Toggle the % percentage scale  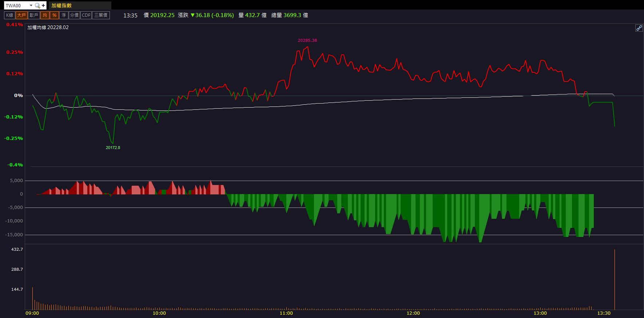(54, 15)
